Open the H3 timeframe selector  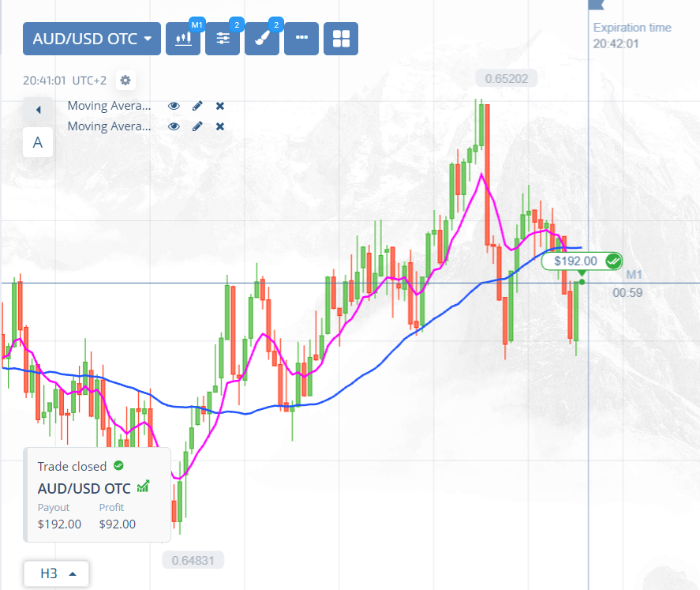pos(57,573)
